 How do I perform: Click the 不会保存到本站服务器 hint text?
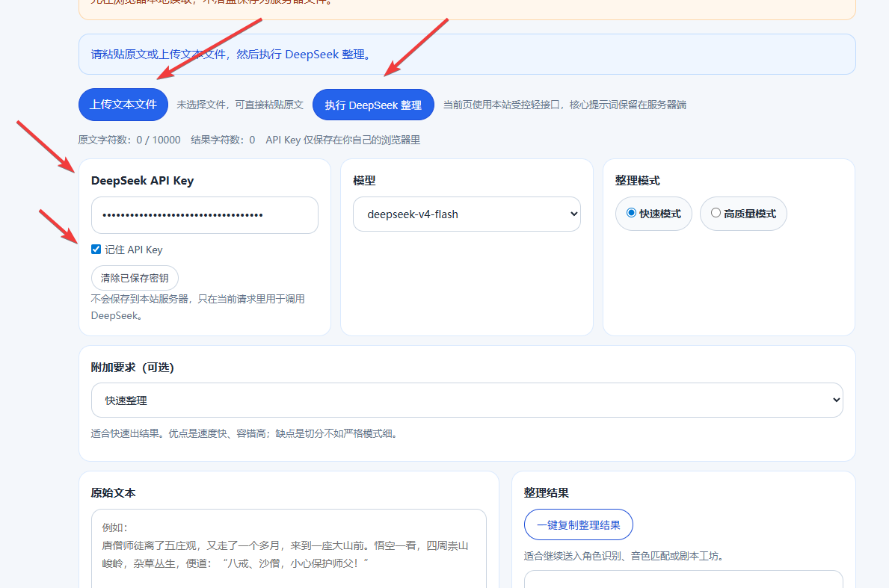coord(198,307)
